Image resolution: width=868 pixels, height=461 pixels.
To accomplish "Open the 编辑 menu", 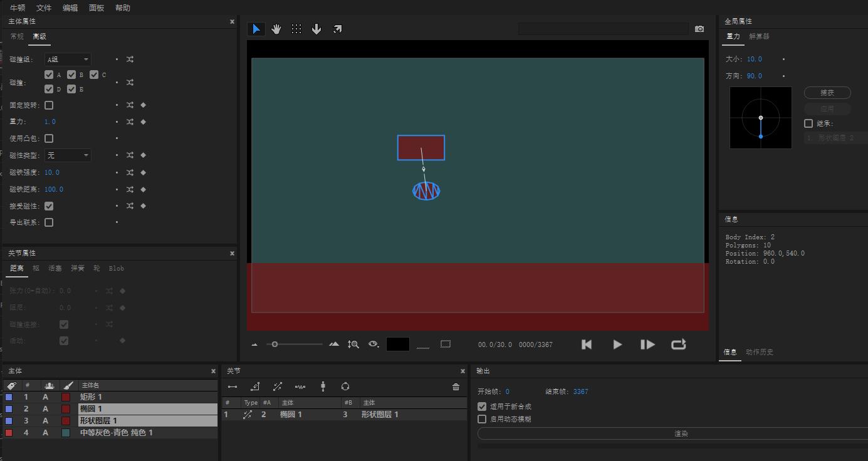I will click(70, 8).
